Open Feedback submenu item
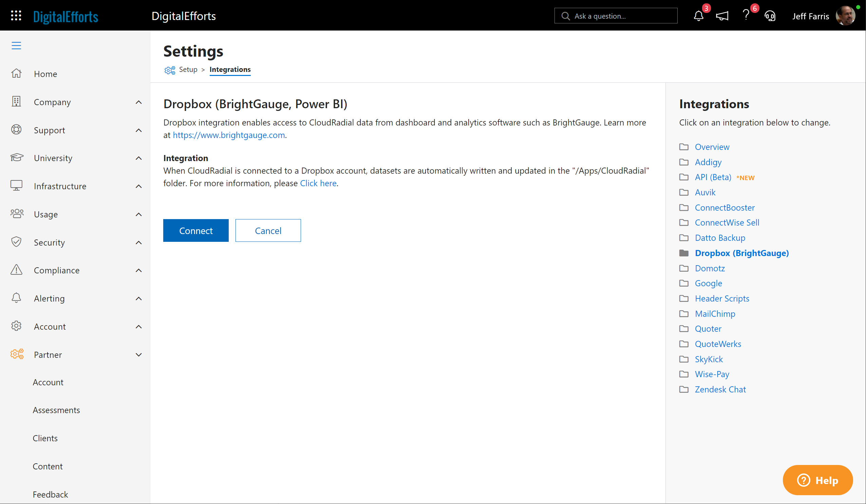This screenshot has height=504, width=866. tap(50, 495)
